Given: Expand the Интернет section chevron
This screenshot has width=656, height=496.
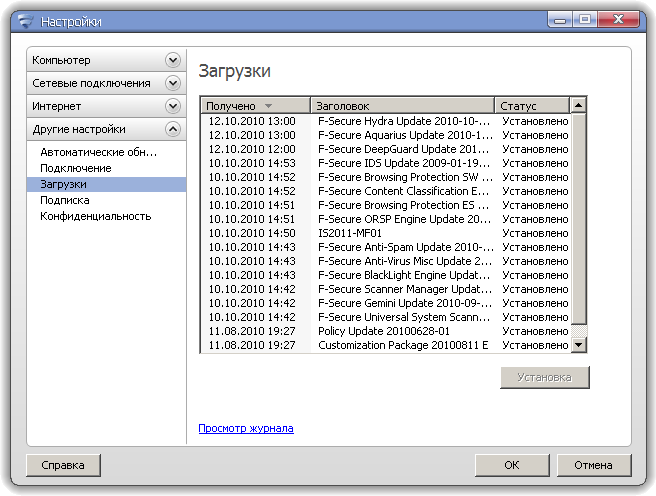Looking at the screenshot, I should [172, 106].
